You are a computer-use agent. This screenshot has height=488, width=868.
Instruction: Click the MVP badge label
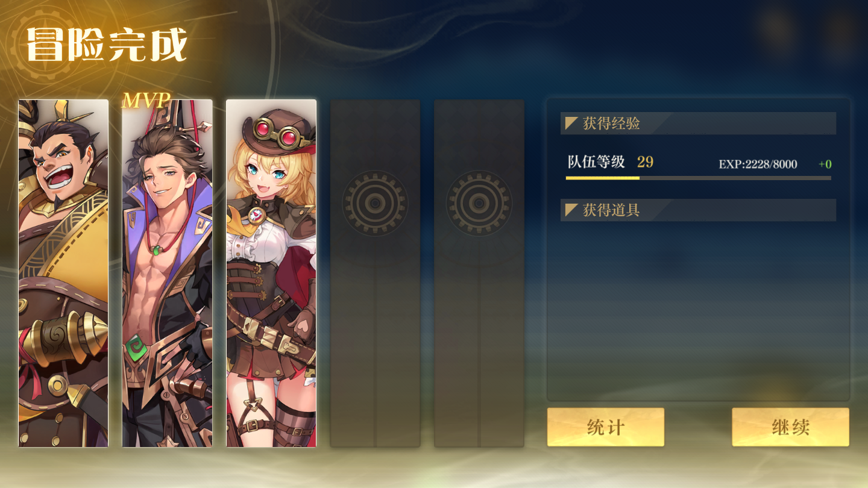pos(146,101)
